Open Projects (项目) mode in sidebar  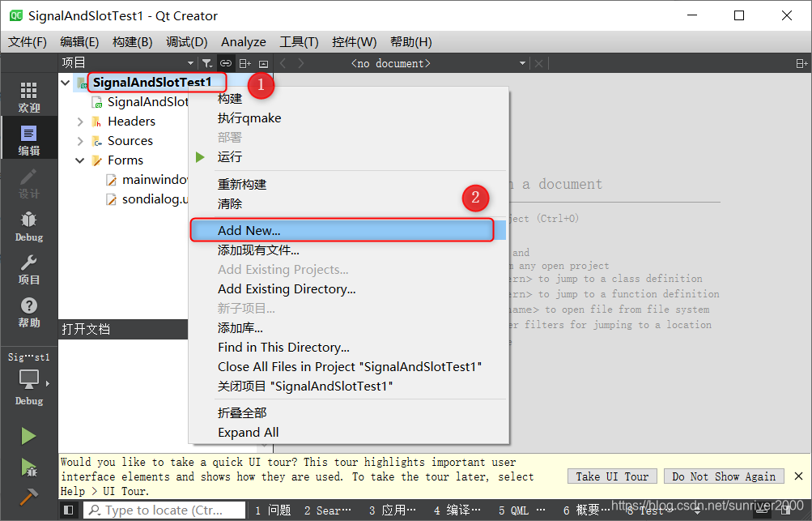[x=28, y=269]
